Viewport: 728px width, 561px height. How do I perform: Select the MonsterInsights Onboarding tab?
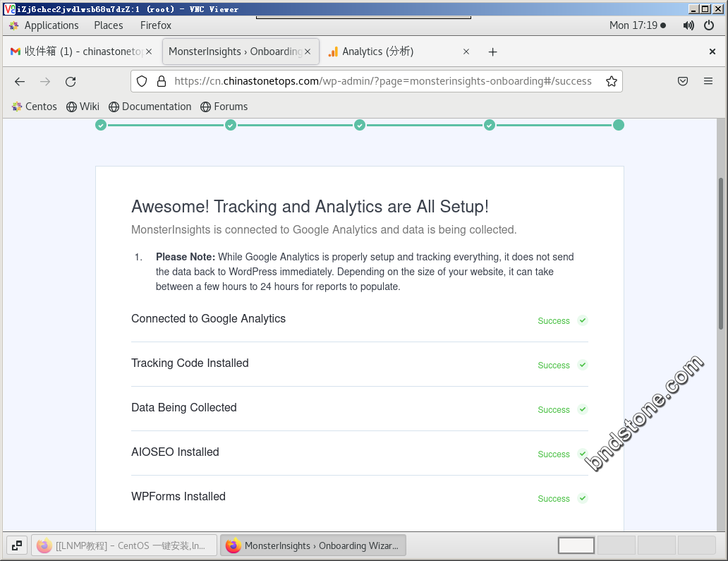click(241, 52)
